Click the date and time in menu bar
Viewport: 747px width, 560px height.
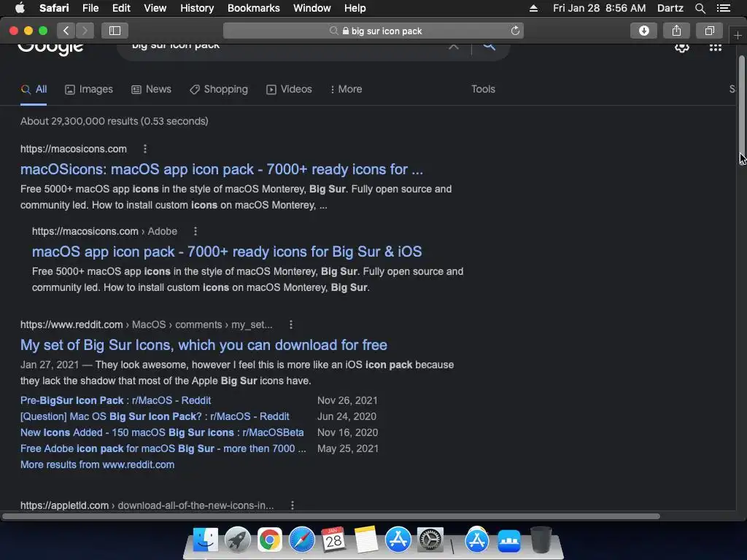coord(600,8)
